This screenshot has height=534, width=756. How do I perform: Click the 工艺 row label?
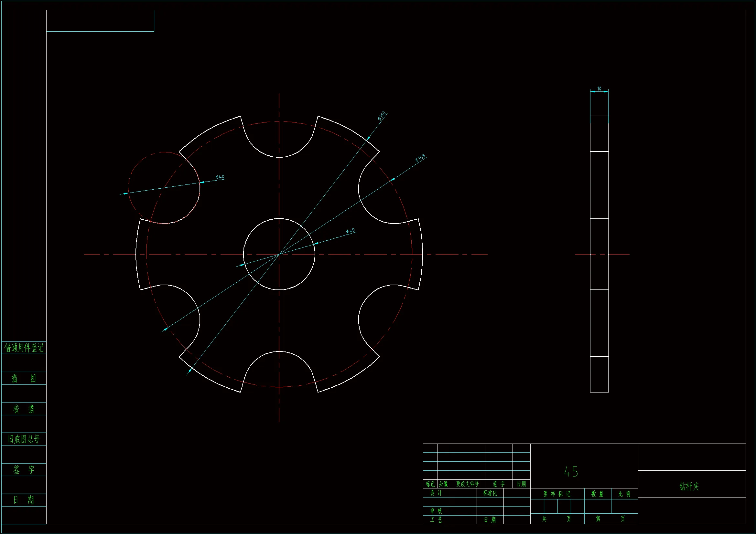tap(436, 520)
